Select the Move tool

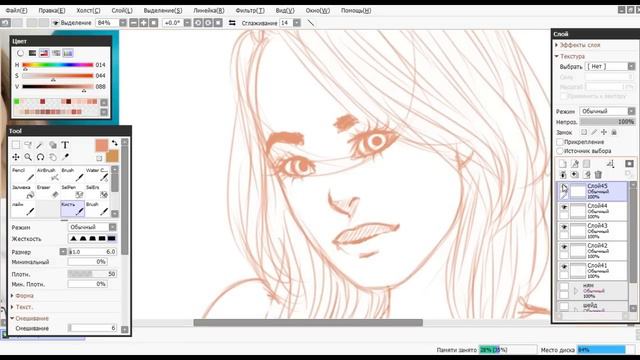coord(16,157)
